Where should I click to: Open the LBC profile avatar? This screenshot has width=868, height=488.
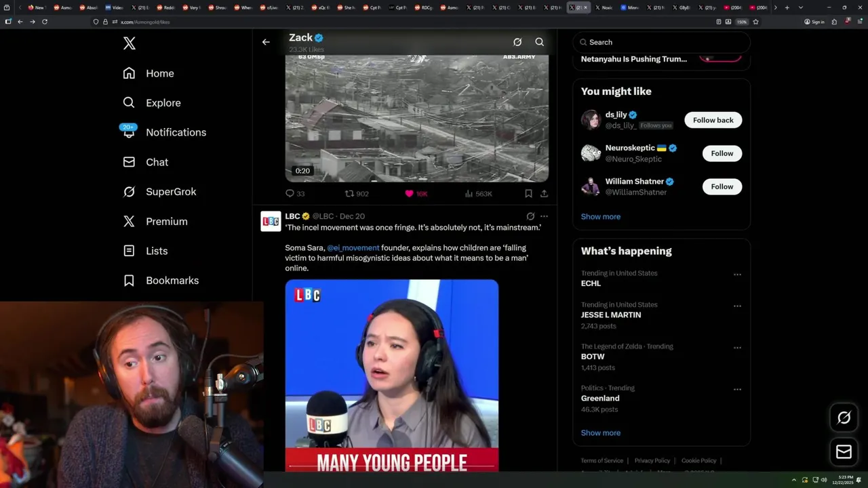pyautogui.click(x=271, y=222)
